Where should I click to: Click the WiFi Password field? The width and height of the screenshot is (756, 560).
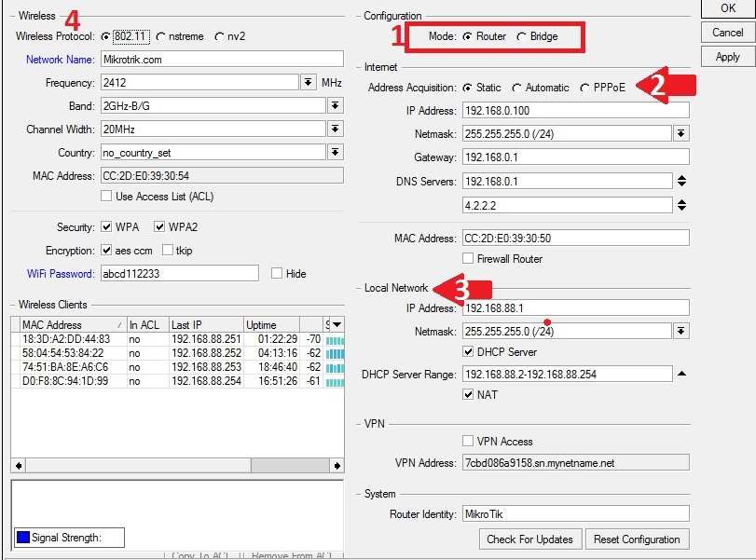coord(179,273)
